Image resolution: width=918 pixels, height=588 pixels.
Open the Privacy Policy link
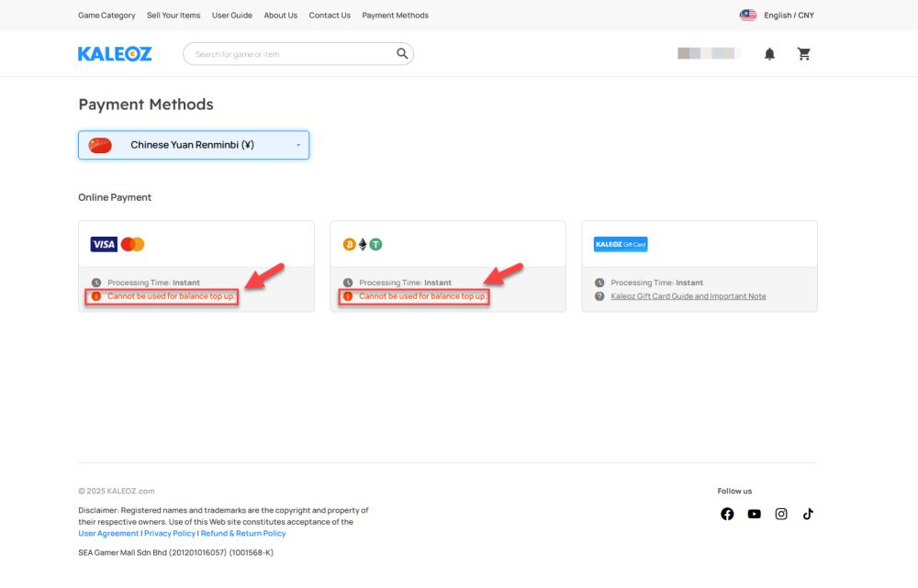[170, 534]
